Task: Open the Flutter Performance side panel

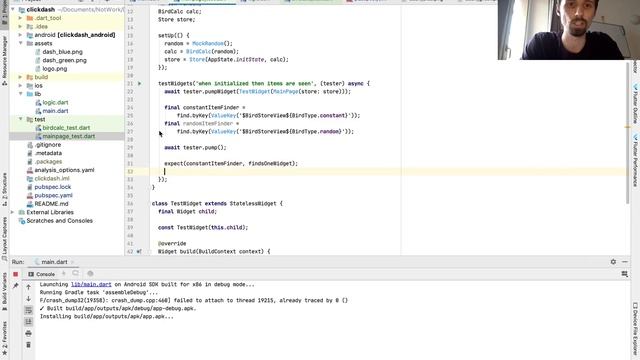Action: point(635,161)
